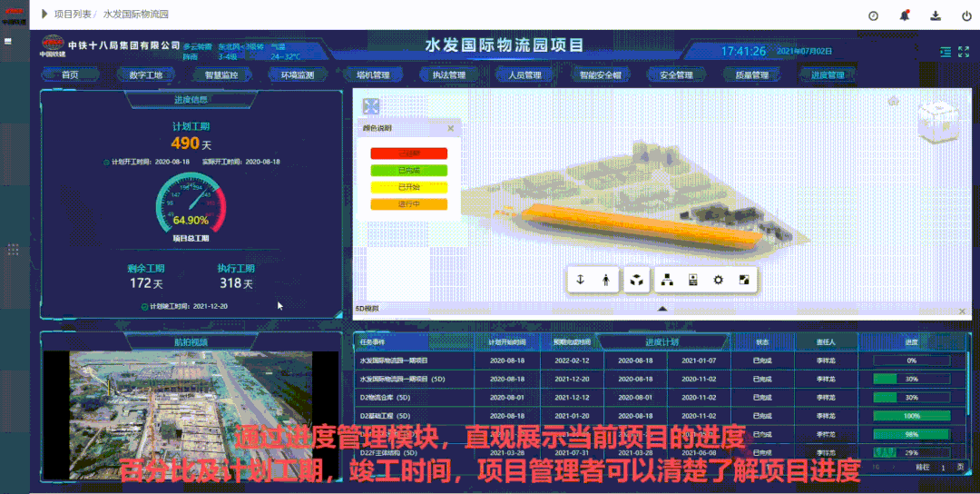The width and height of the screenshot is (980, 494).
Task: Click the fullscreen expand icon in 3D viewer
Action: (x=370, y=106)
